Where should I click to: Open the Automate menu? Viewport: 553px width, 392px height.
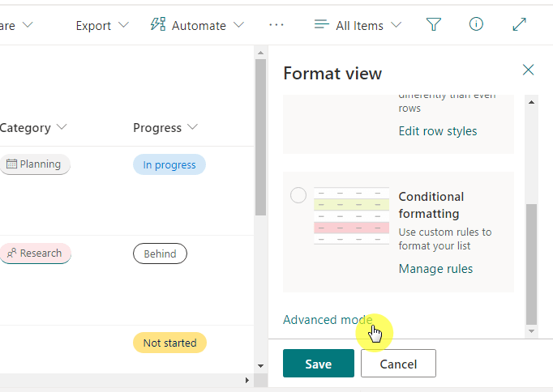(197, 25)
